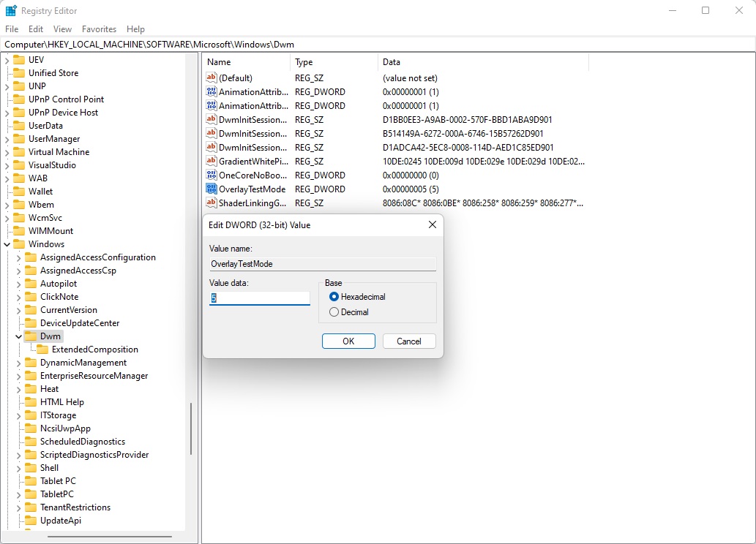Click the Windows folder icon

click(x=19, y=243)
